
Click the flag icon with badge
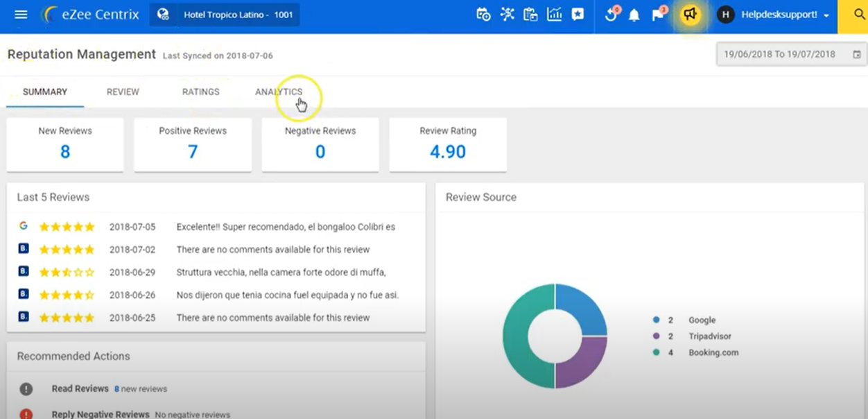658,15
